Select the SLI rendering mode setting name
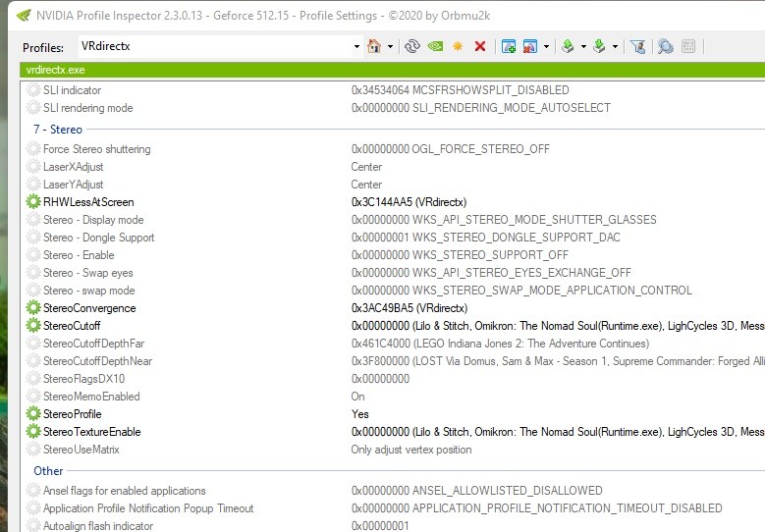765x532 pixels. pos(87,108)
